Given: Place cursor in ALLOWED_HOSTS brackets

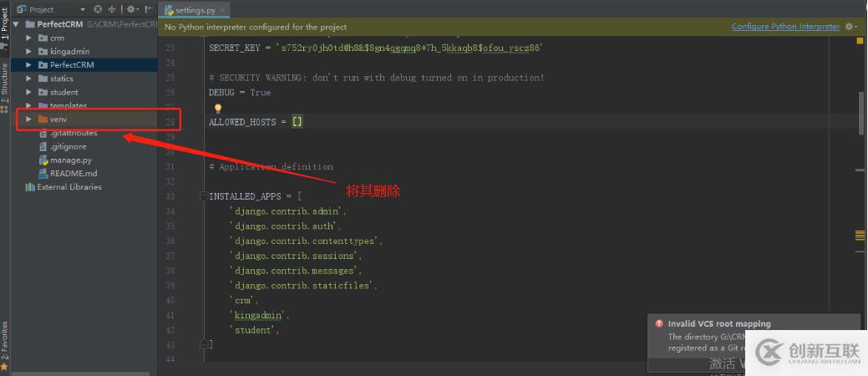Looking at the screenshot, I should [x=297, y=122].
